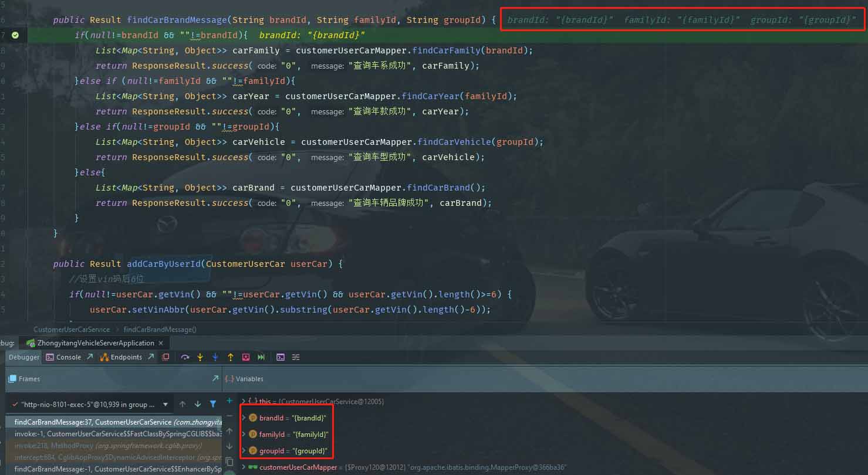Click the copy icon in Variables sidebar
The width and height of the screenshot is (868, 475).
click(229, 462)
